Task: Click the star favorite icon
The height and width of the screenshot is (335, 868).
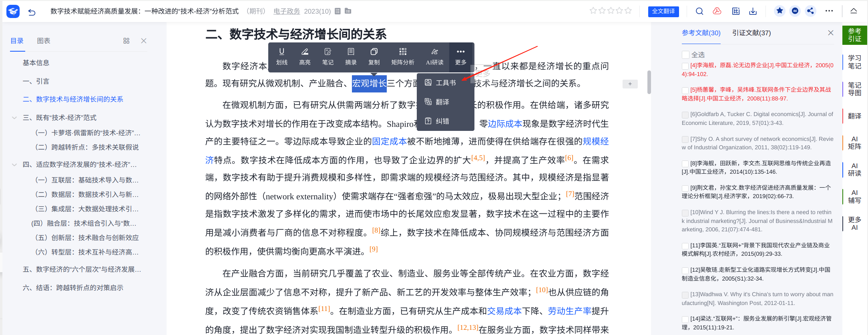Action: [780, 11]
